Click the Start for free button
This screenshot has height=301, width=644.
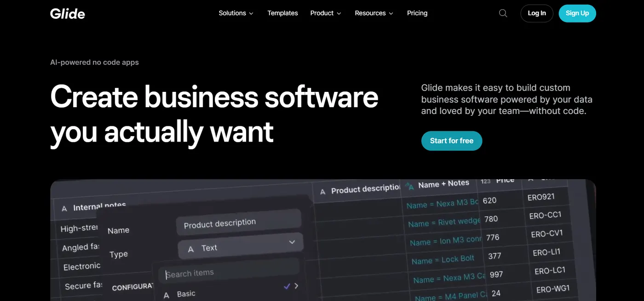(x=452, y=141)
